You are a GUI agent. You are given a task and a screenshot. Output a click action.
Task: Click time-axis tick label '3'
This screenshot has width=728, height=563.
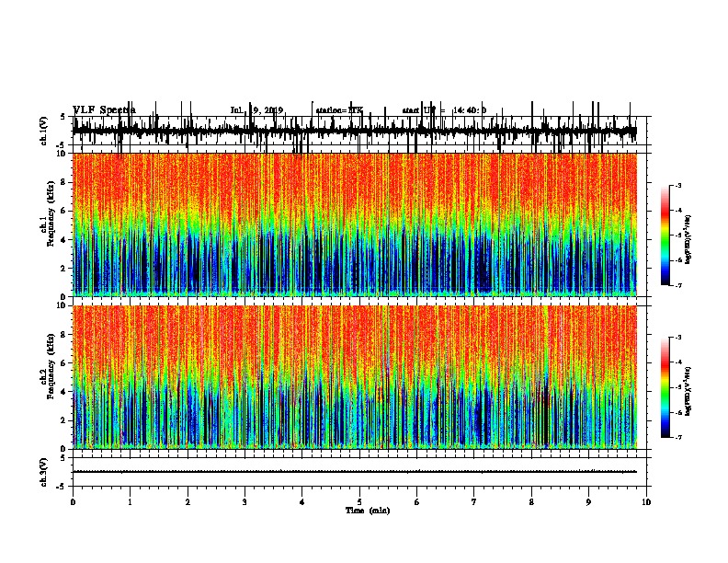point(245,502)
